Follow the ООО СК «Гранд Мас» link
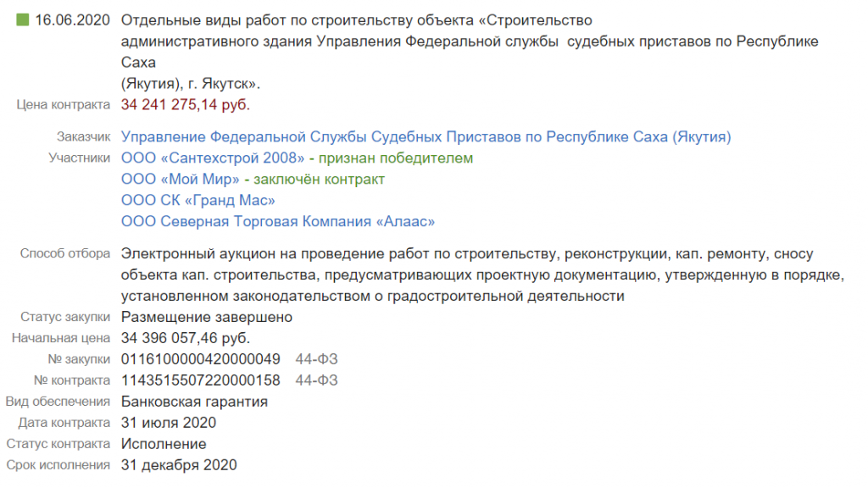The height and width of the screenshot is (488, 868). click(x=198, y=201)
